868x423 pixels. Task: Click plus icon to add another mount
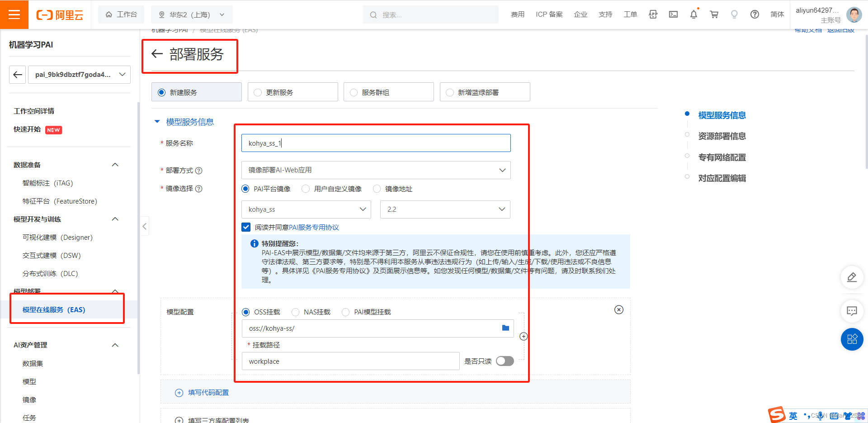(524, 336)
